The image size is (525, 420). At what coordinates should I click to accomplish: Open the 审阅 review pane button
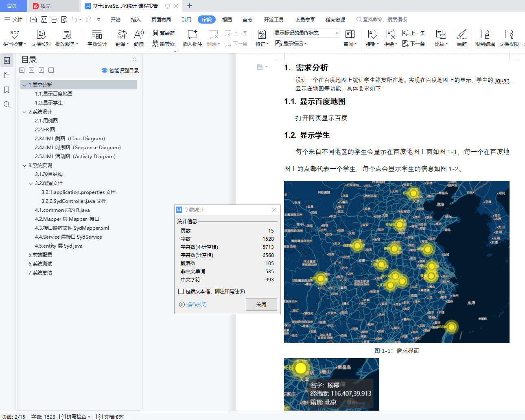[x=350, y=38]
